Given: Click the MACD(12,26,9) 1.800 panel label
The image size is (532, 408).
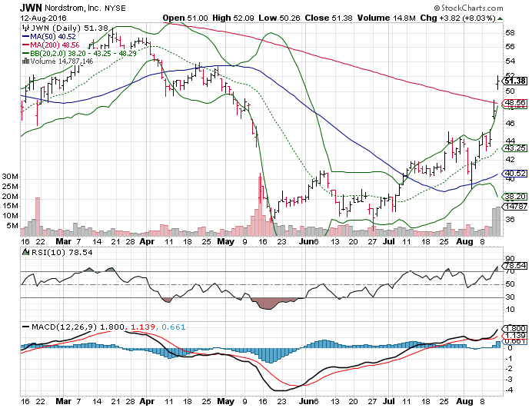Looking at the screenshot, I should pos(78,327).
